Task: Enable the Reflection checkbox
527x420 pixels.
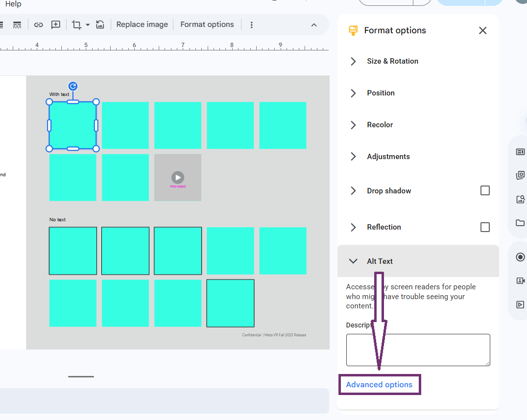Action: click(x=485, y=227)
